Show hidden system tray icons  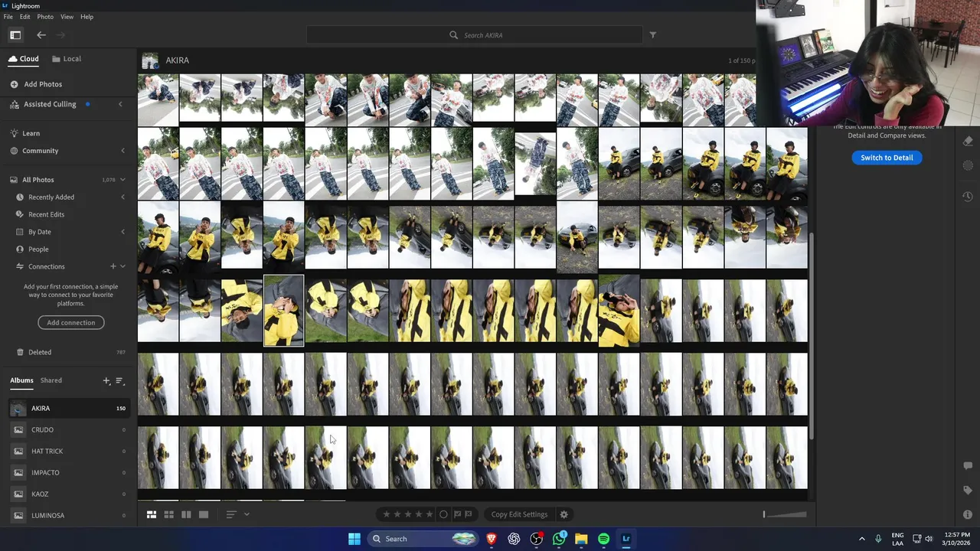point(861,539)
